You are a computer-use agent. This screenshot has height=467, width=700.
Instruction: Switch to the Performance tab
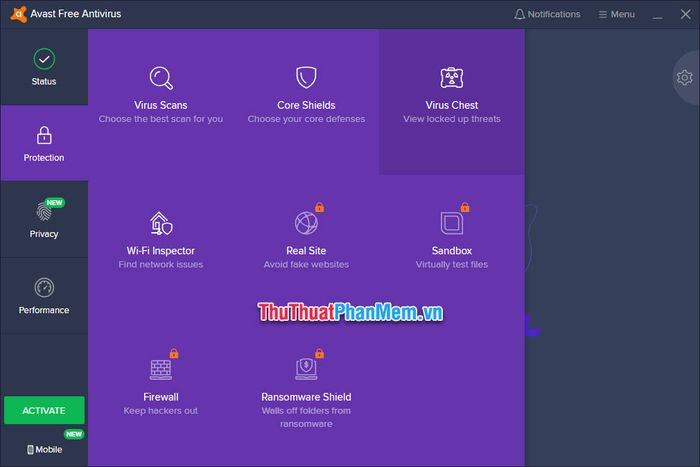pos(44,296)
